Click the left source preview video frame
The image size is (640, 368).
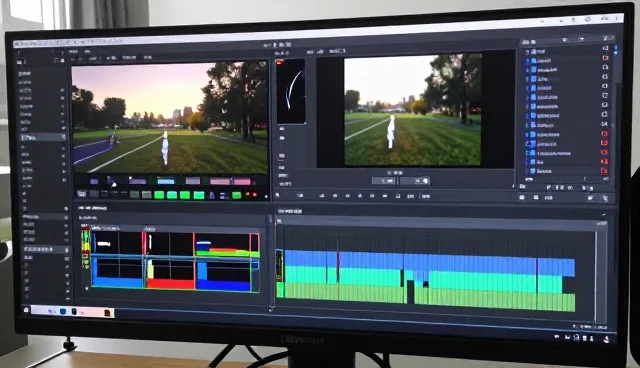pyautogui.click(x=169, y=117)
